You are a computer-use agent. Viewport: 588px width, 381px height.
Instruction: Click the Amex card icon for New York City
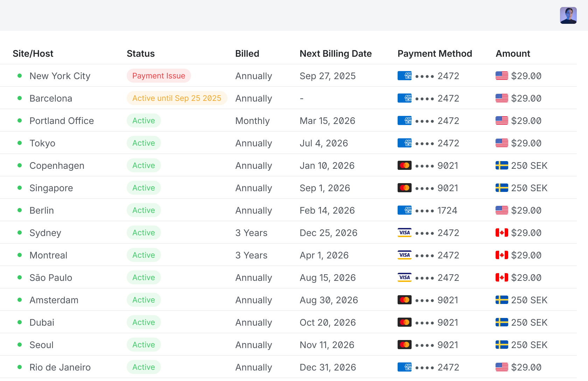coord(405,76)
